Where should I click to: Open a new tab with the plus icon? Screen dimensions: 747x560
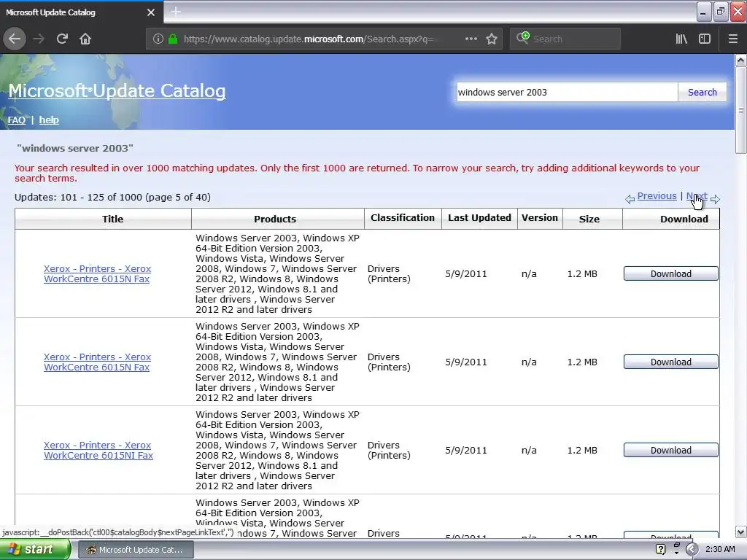tap(176, 12)
